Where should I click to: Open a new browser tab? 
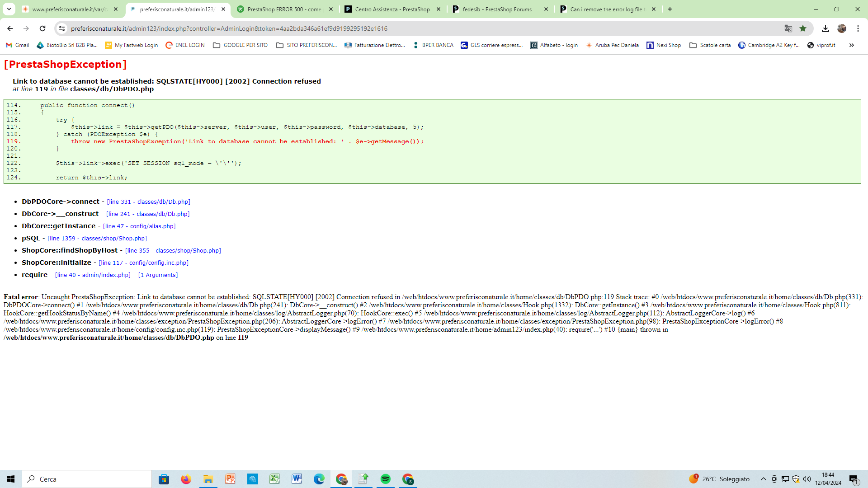670,9
